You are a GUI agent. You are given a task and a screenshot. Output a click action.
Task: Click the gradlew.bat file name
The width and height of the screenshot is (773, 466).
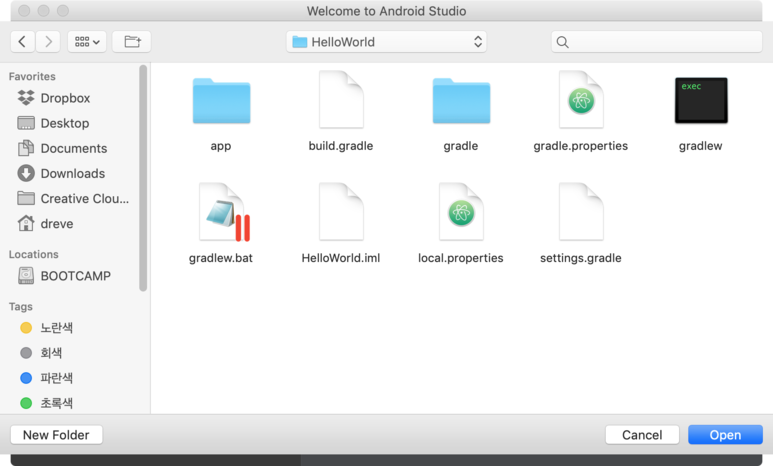click(x=221, y=258)
